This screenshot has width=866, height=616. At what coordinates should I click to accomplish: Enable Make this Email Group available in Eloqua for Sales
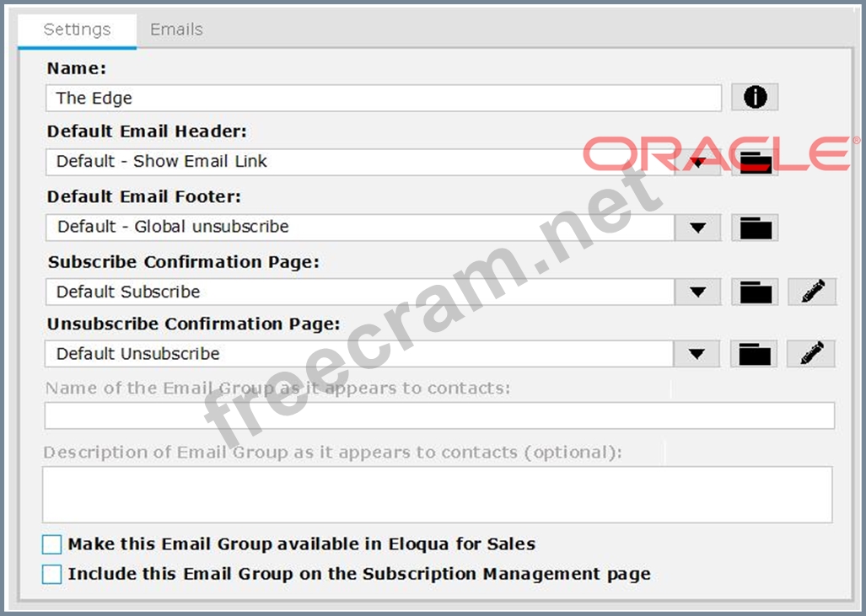click(52, 544)
